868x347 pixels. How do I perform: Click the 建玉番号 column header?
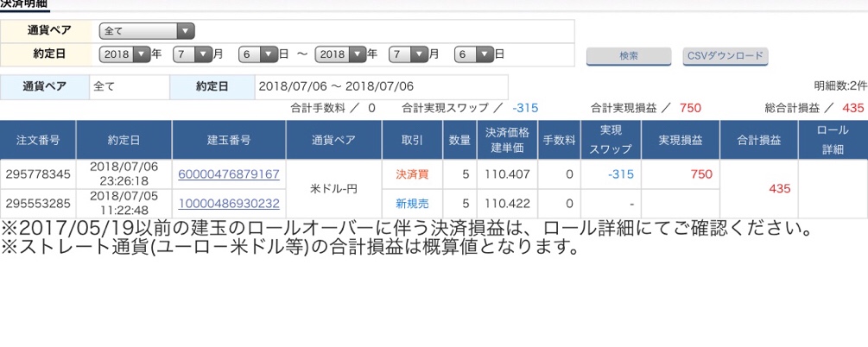(x=228, y=139)
